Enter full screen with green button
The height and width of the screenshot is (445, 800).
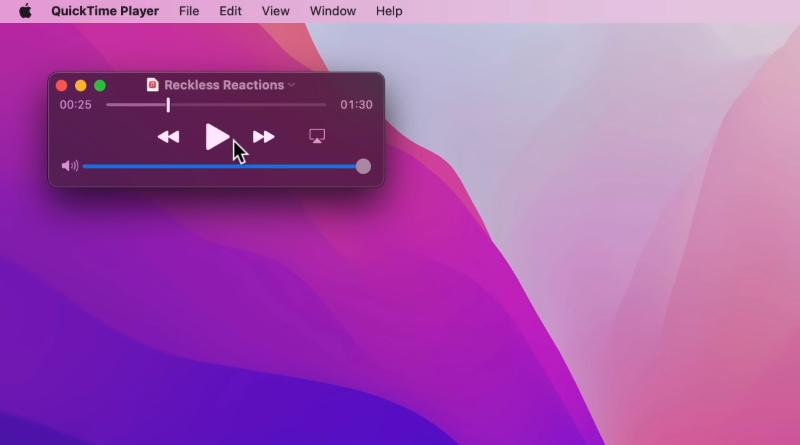(x=100, y=85)
